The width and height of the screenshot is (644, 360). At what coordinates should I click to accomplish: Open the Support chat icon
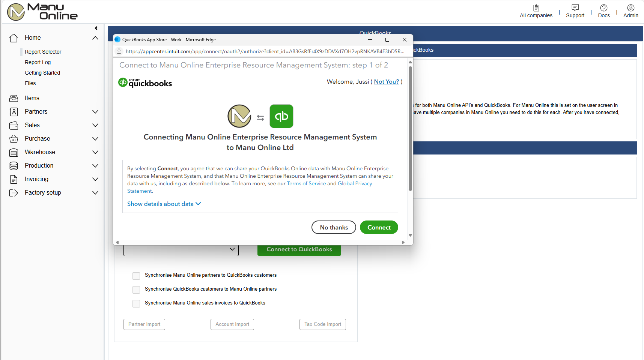(x=575, y=8)
